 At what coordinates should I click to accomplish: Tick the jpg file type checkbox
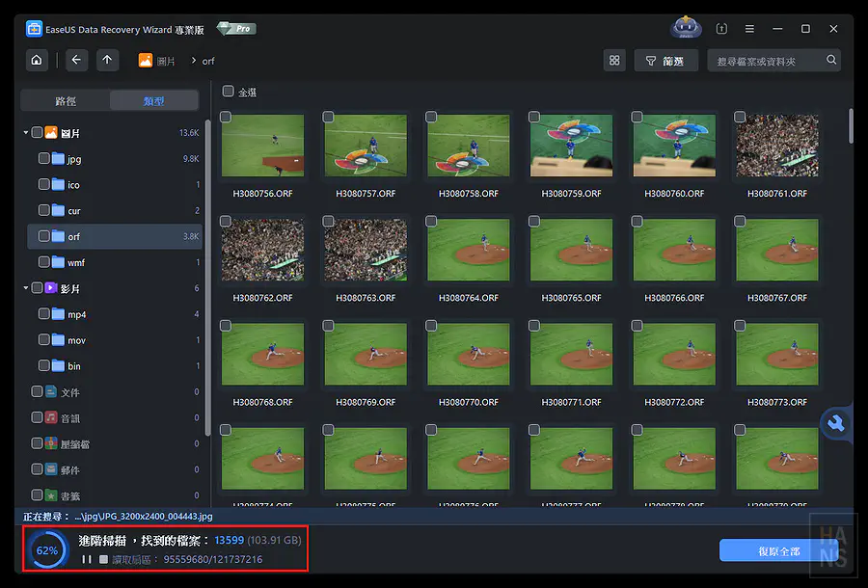tap(44, 158)
